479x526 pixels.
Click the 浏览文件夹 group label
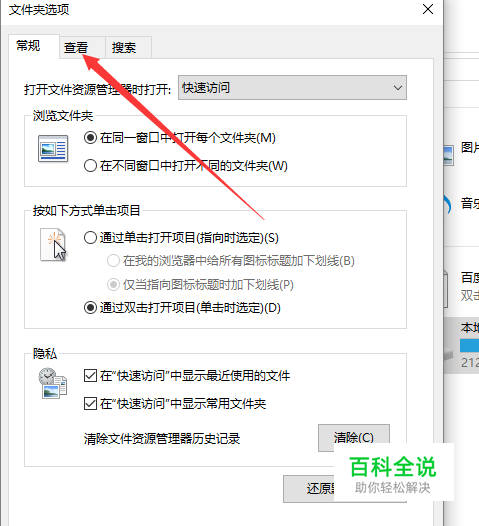(x=63, y=116)
